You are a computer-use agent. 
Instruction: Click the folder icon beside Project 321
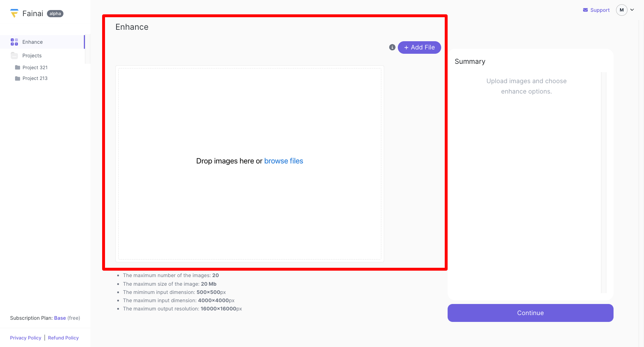pos(18,67)
